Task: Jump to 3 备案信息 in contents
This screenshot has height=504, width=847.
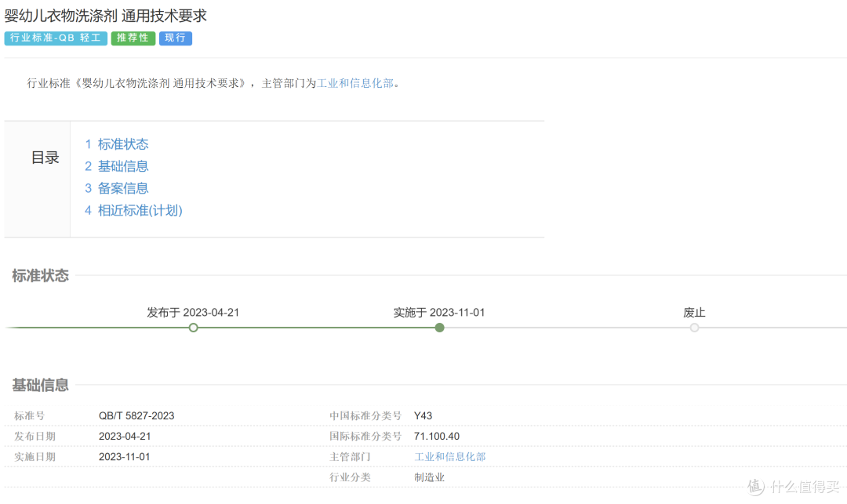Action: (x=117, y=188)
